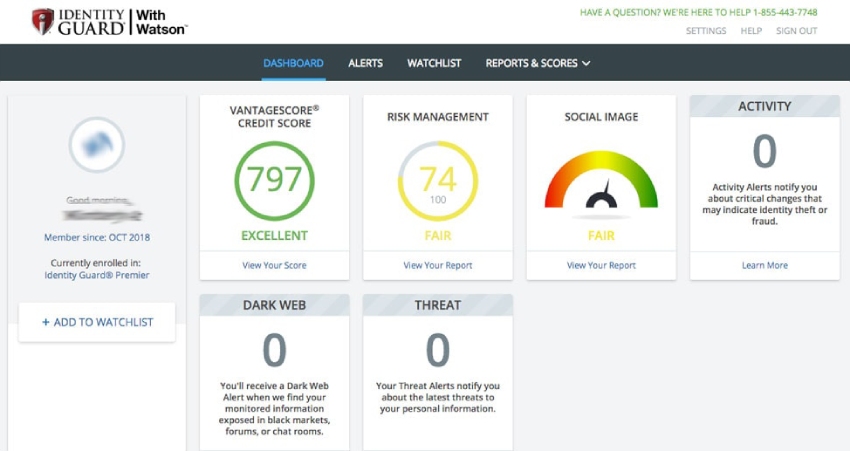
Task: Open the profile avatar picture
Action: [x=96, y=145]
